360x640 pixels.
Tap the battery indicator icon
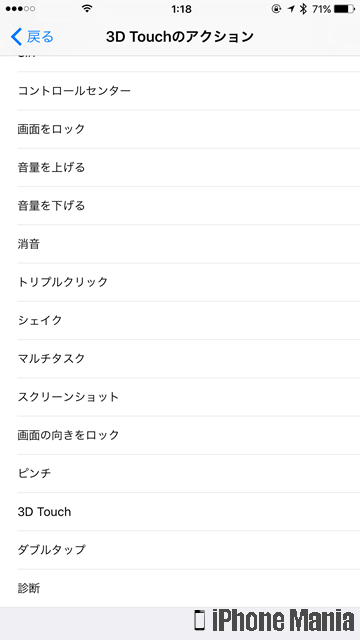click(x=344, y=9)
